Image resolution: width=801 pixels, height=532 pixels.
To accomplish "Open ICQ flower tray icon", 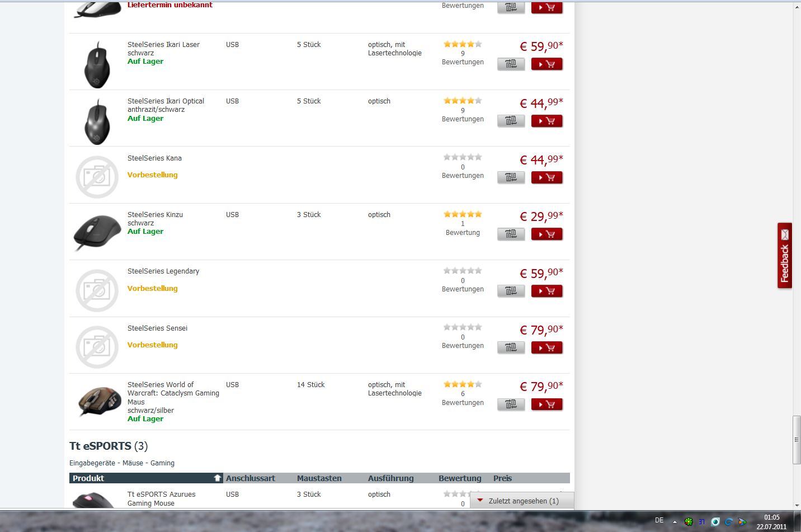I will 689,521.
